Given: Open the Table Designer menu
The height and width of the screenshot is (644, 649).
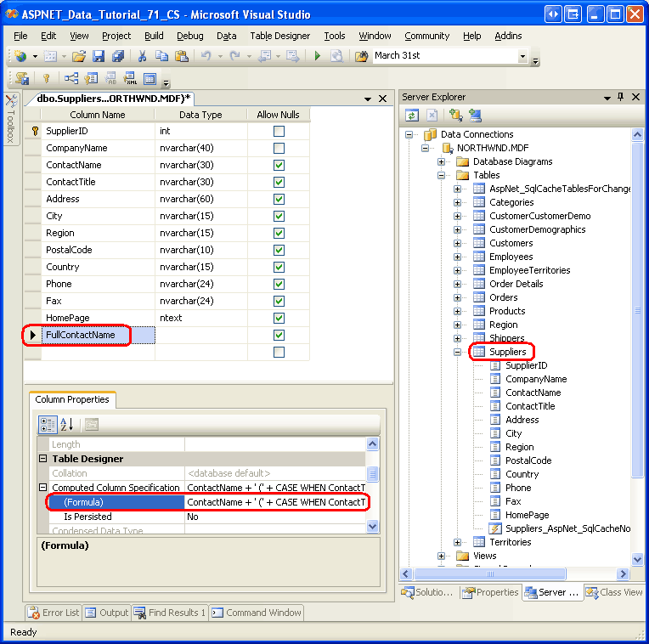Looking at the screenshot, I should pos(281,36).
